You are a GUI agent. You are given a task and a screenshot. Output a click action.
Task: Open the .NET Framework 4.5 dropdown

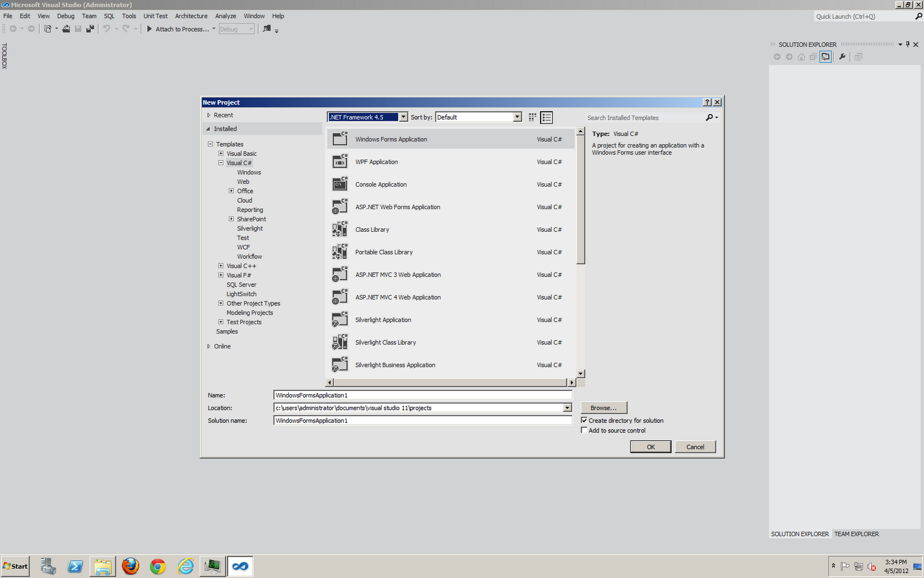tap(403, 117)
